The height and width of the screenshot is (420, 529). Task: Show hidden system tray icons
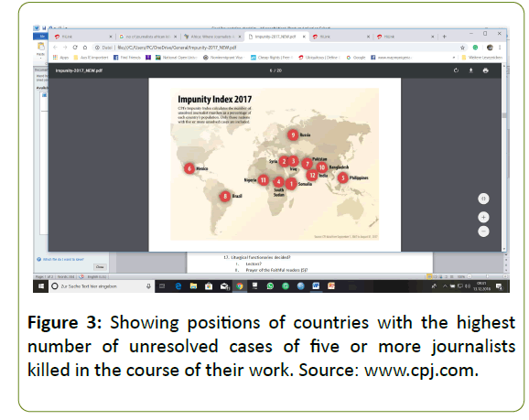click(x=445, y=286)
